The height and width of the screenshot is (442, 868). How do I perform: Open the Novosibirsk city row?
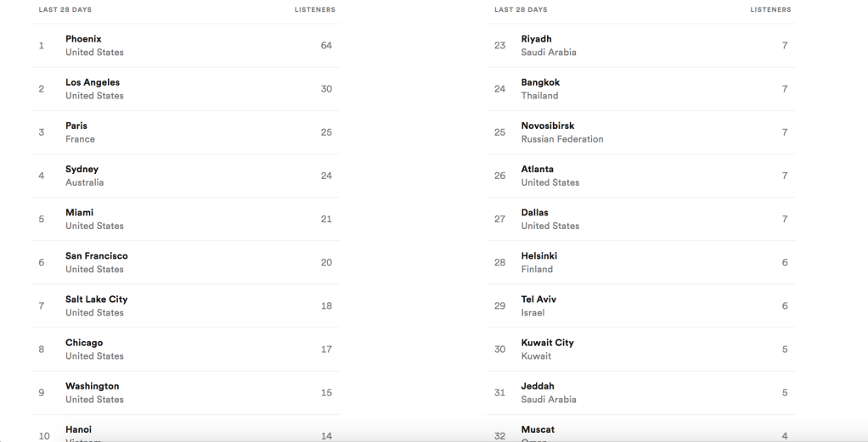click(640, 132)
